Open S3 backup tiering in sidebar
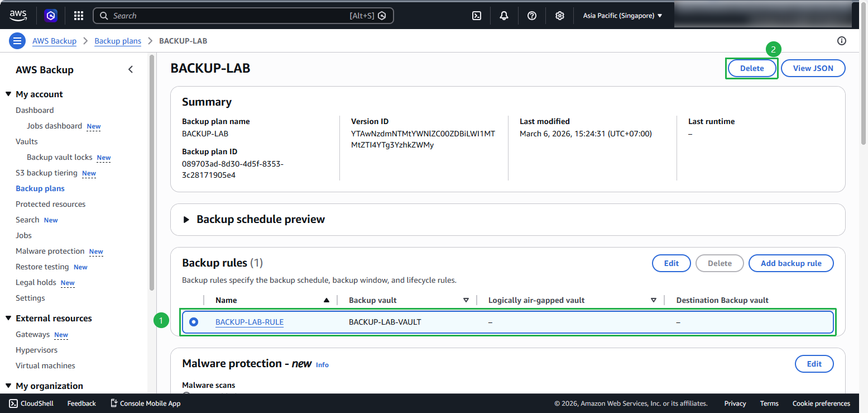868x413 pixels. (x=46, y=173)
